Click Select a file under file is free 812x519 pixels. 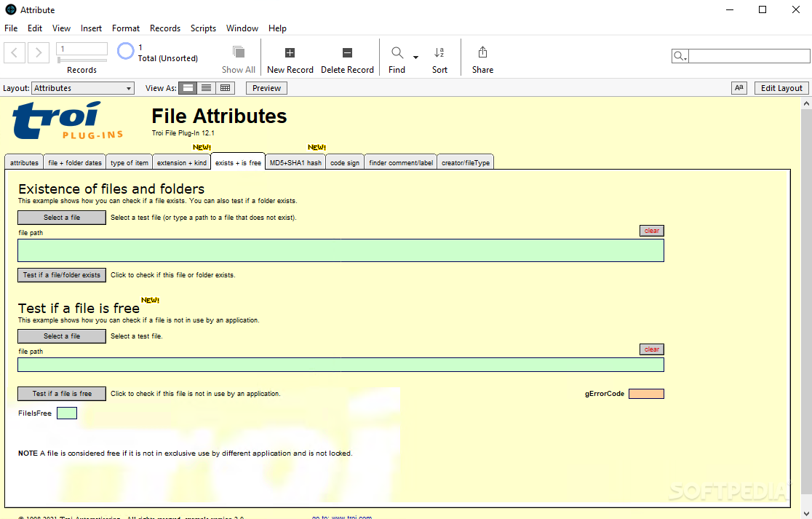click(62, 336)
